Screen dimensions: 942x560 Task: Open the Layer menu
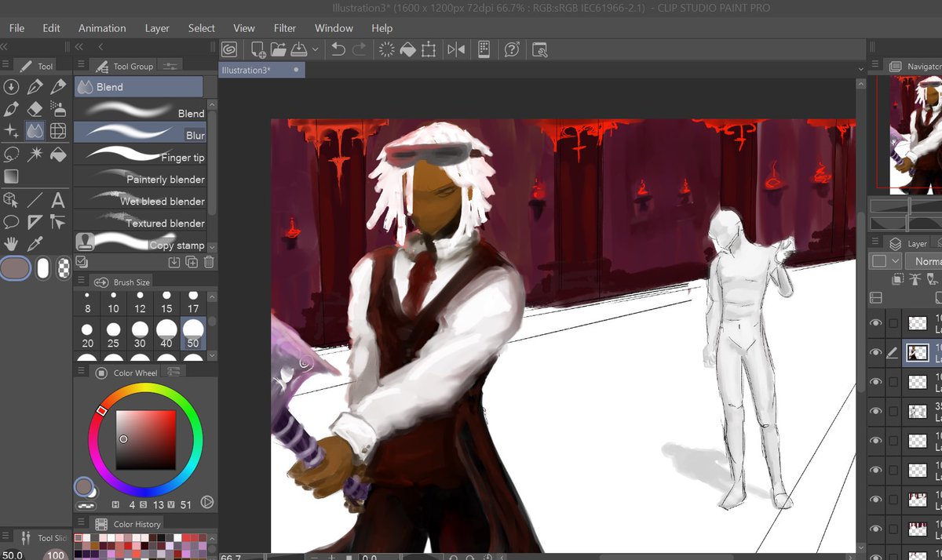pyautogui.click(x=157, y=27)
